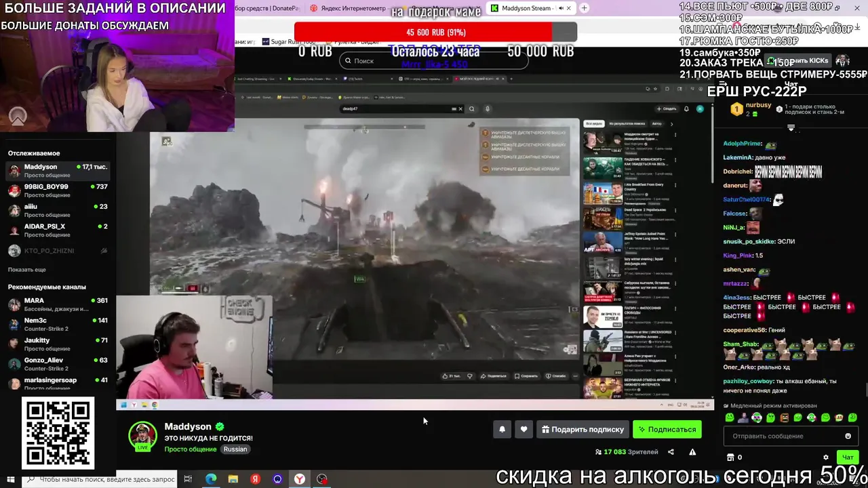Open AIDAR_PSI_X followed channel
868x488 pixels.
pos(58,230)
